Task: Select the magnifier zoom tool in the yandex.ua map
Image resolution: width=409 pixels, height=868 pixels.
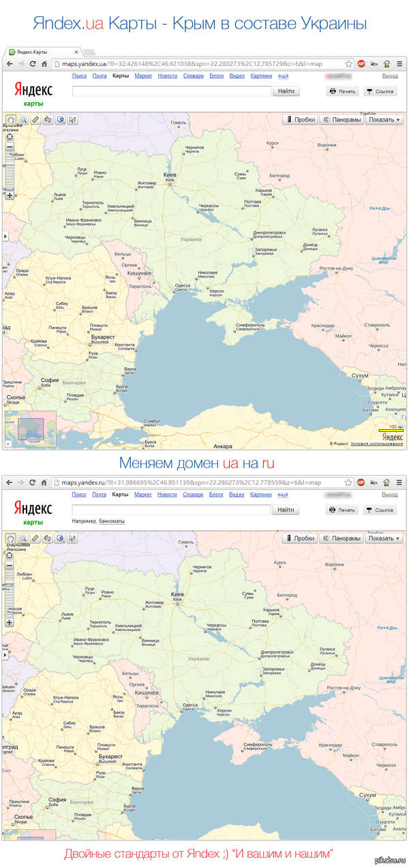Action: pos(23,119)
